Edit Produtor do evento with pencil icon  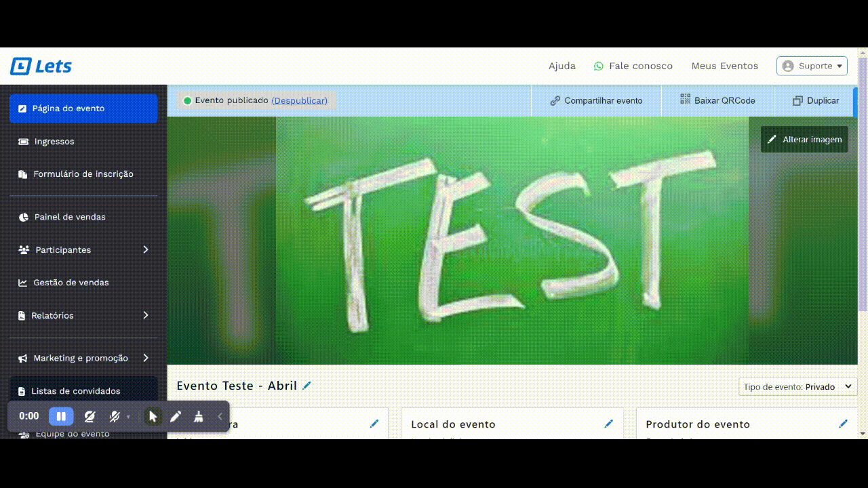(843, 424)
